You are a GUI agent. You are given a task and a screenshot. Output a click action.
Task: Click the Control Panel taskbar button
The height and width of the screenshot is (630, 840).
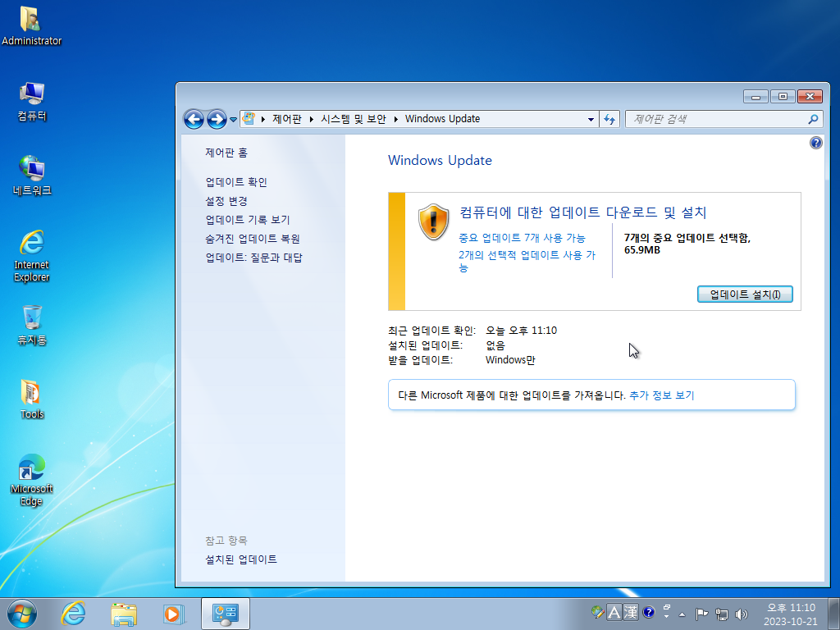[x=225, y=614]
